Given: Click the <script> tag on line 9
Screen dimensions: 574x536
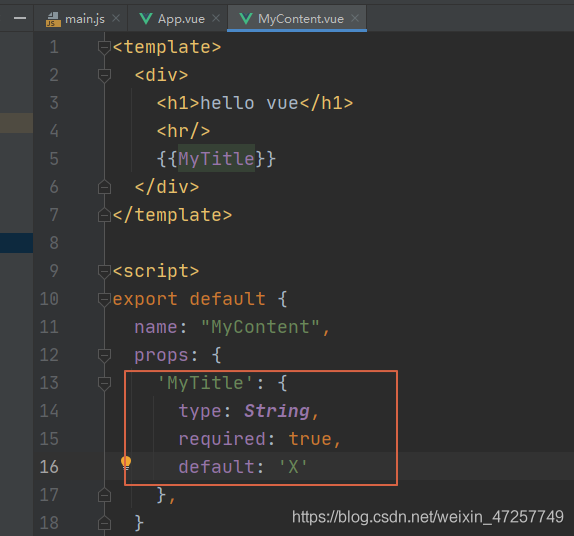Looking at the screenshot, I should [x=156, y=271].
